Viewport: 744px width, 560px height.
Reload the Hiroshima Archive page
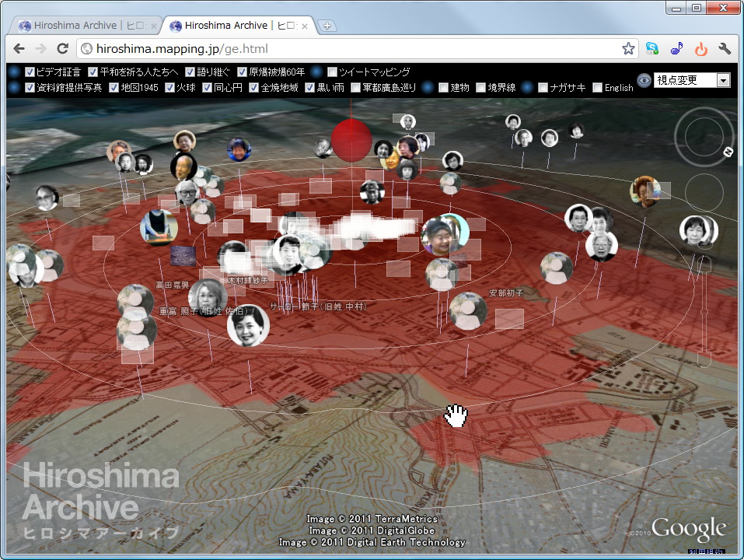[63, 48]
